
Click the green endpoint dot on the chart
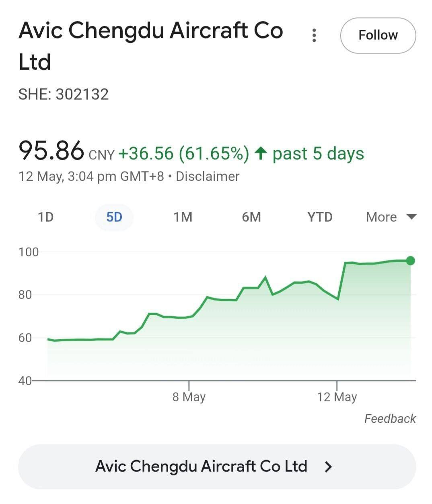[410, 261]
